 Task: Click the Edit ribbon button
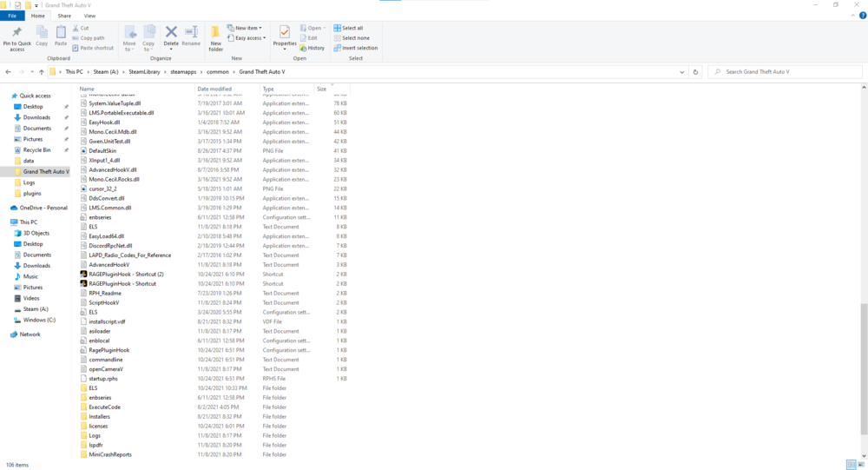(309, 37)
